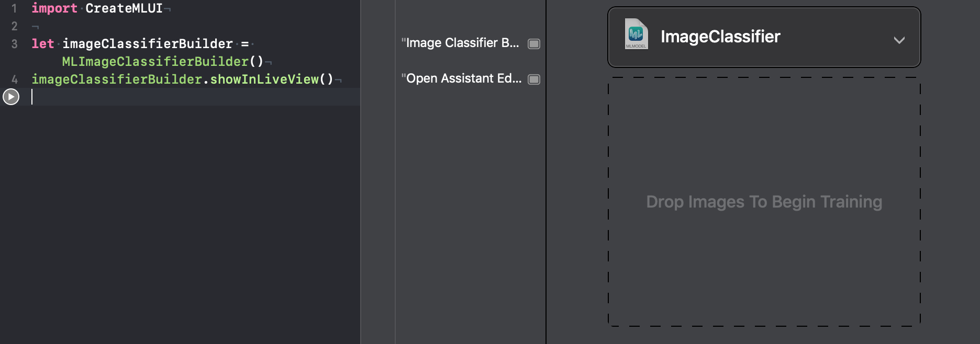Click the Drop Images To Begin Training area
Viewport: 980px width, 344px height.
coord(764,202)
